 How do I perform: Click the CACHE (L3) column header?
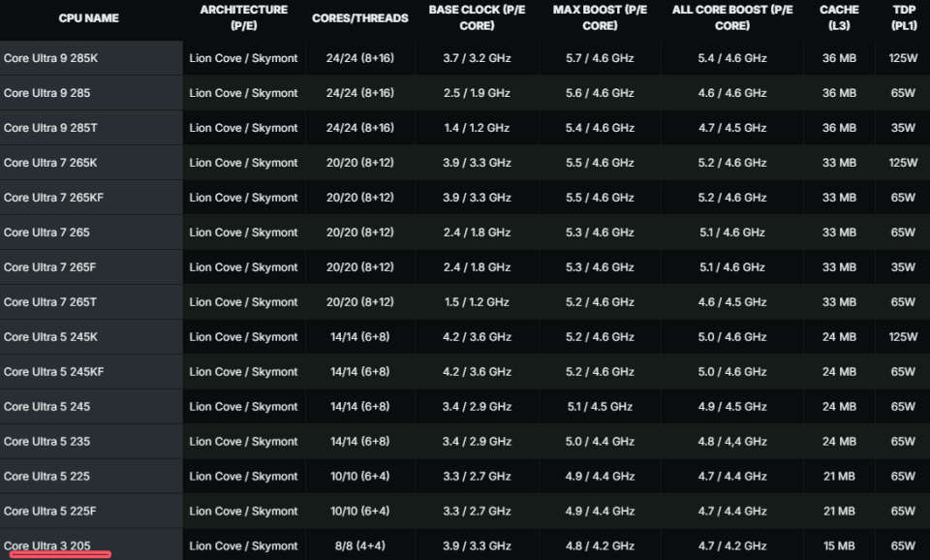(x=839, y=17)
